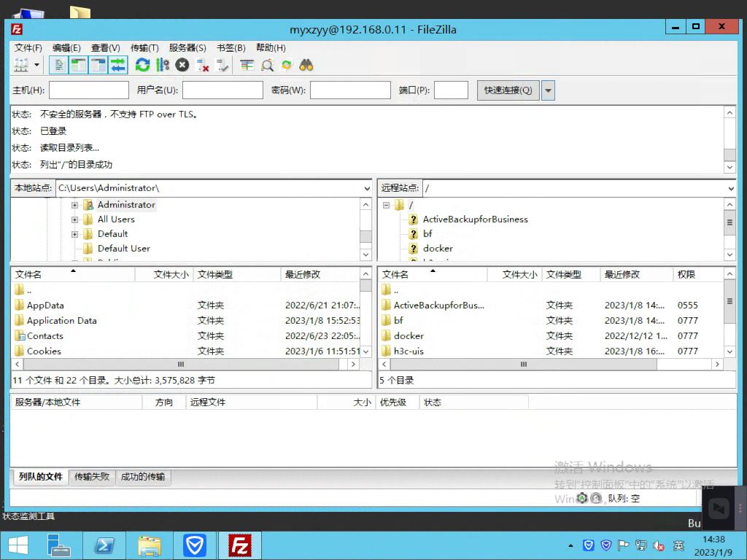Image resolution: width=747 pixels, height=560 pixels.
Task: Toggle transfer queue display icon
Action: [x=118, y=65]
